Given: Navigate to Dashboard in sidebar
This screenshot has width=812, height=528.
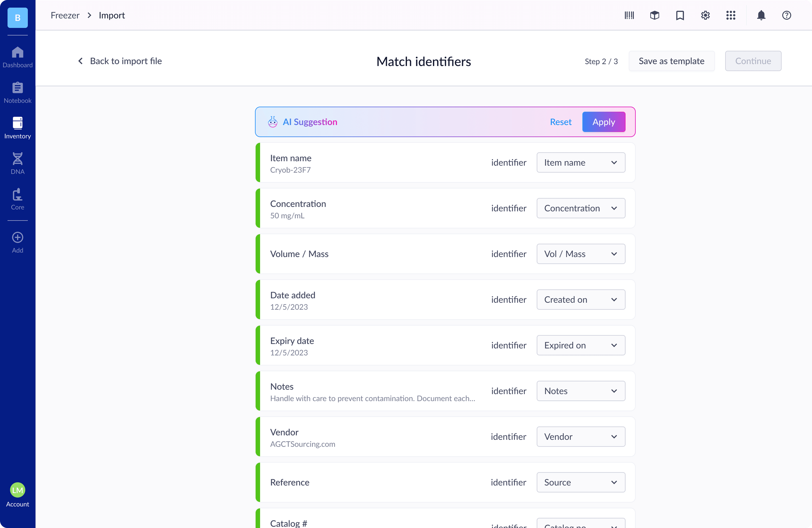Looking at the screenshot, I should tap(17, 57).
